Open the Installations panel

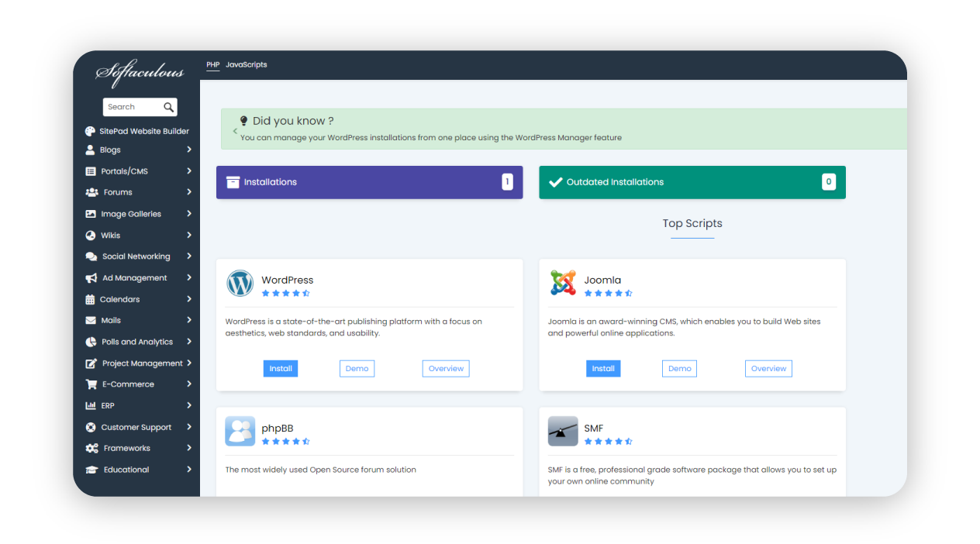pyautogui.click(x=370, y=182)
